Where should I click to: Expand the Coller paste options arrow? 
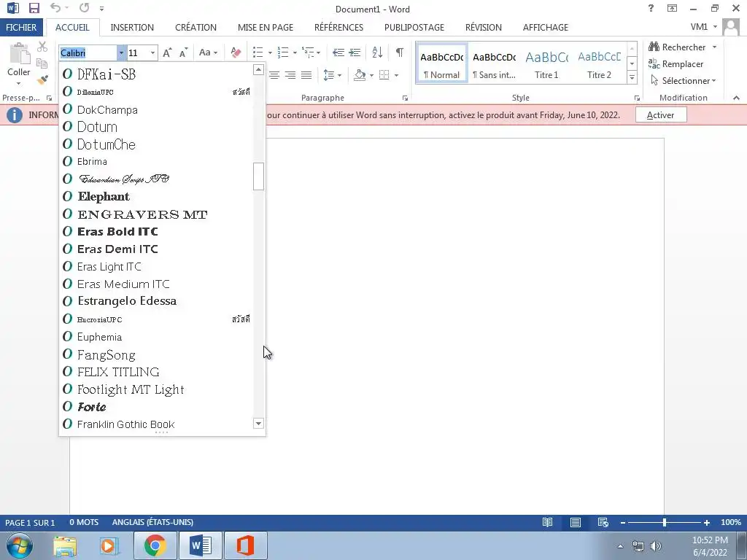(x=18, y=84)
